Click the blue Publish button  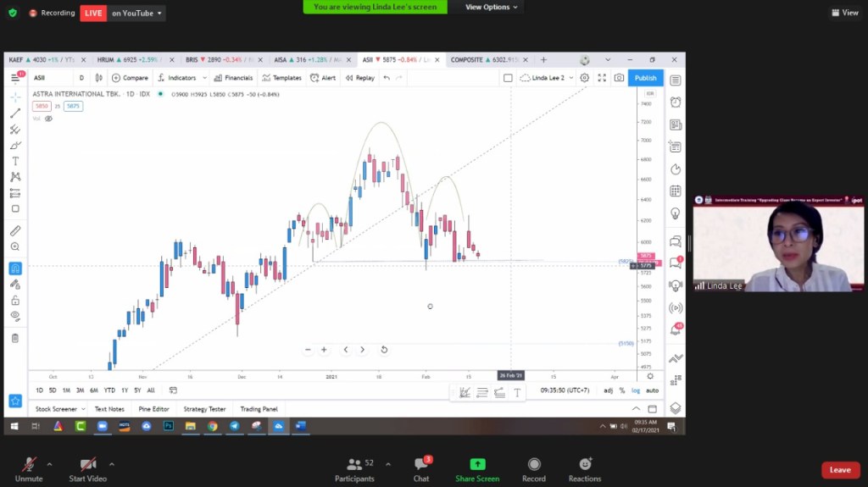point(645,78)
